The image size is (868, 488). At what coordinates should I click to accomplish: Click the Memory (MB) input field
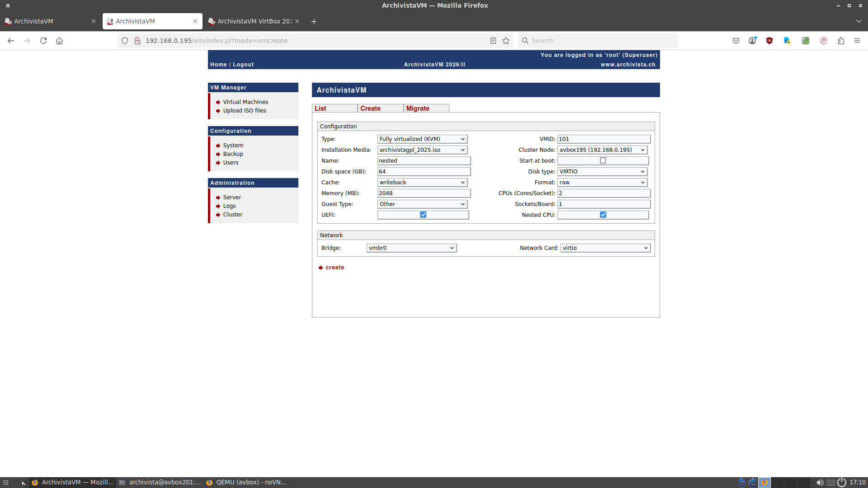tap(424, 193)
